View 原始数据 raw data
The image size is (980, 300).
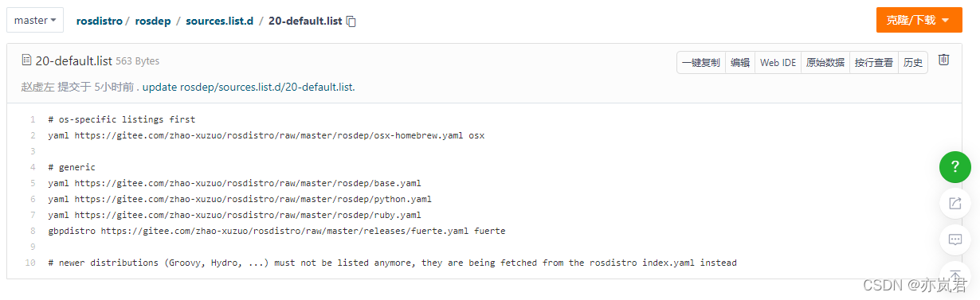coord(825,63)
